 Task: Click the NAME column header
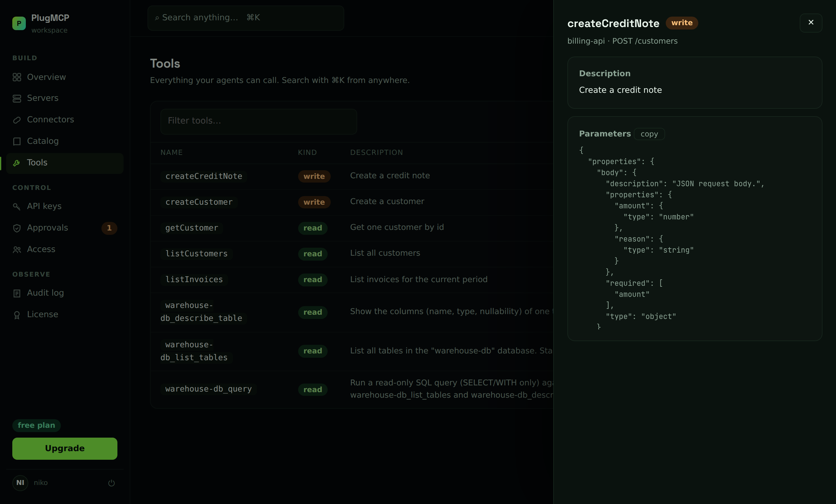coord(171,153)
